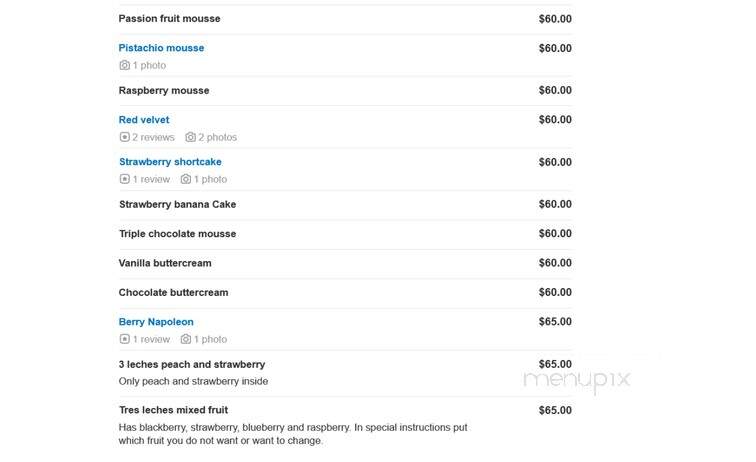The height and width of the screenshot is (462, 756).
Task: Open the Pistachio mousse link
Action: (161, 48)
